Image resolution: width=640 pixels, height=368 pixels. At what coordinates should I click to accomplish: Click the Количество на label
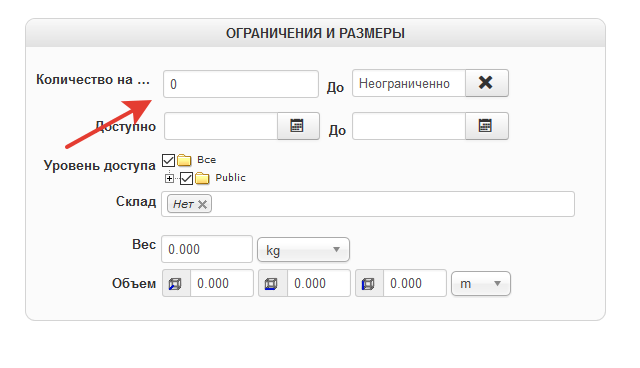point(93,79)
